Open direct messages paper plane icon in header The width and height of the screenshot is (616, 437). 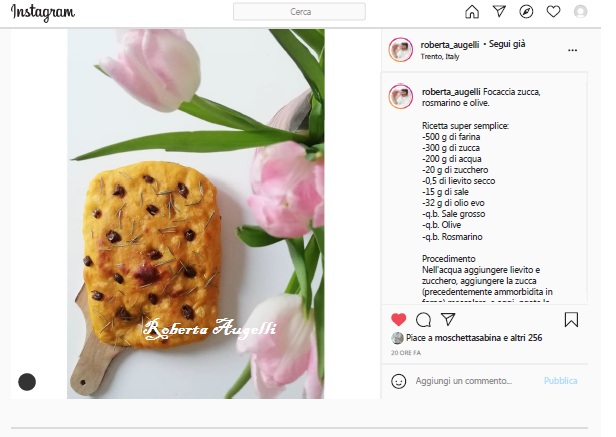tap(499, 11)
